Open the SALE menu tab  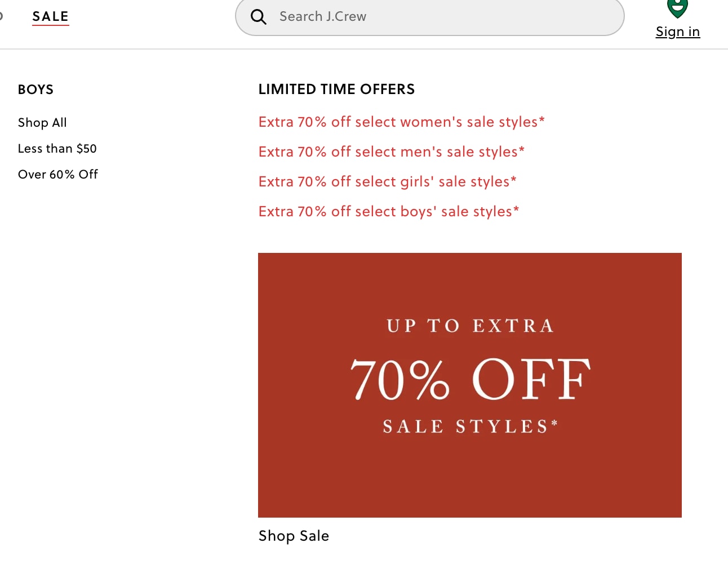pyautogui.click(x=51, y=17)
